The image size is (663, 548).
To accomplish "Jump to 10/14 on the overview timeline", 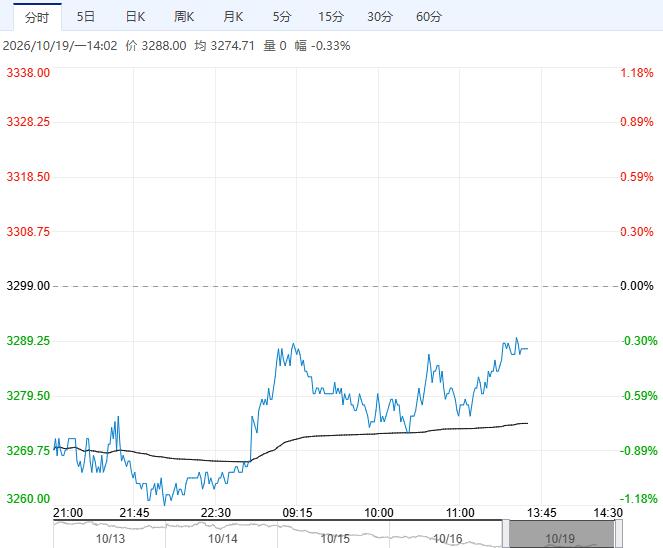I will [x=223, y=539].
